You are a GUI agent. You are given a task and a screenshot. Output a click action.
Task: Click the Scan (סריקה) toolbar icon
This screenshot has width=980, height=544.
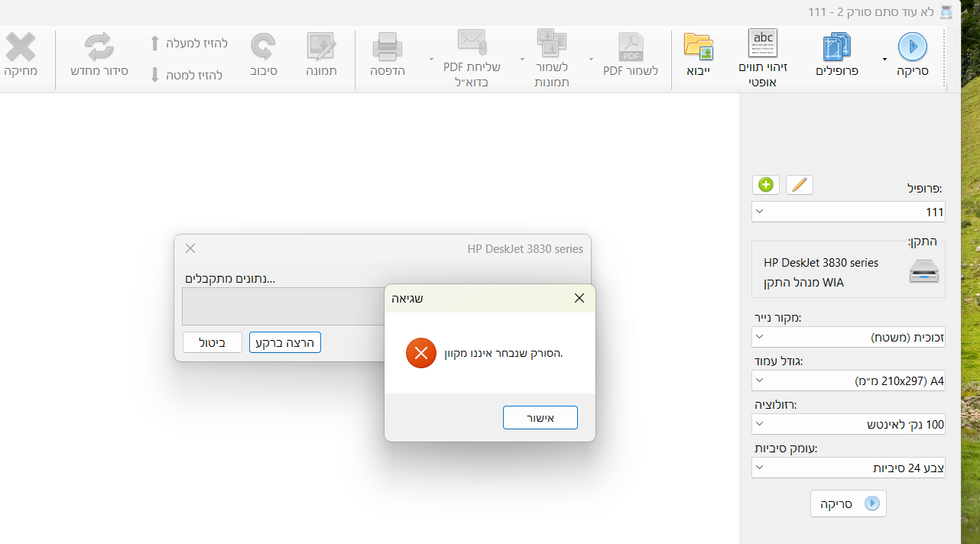point(912,47)
